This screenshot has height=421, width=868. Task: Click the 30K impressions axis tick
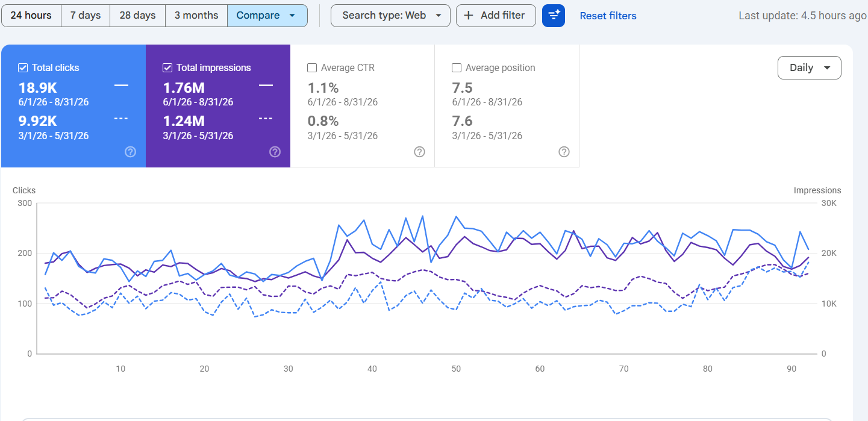tap(829, 204)
